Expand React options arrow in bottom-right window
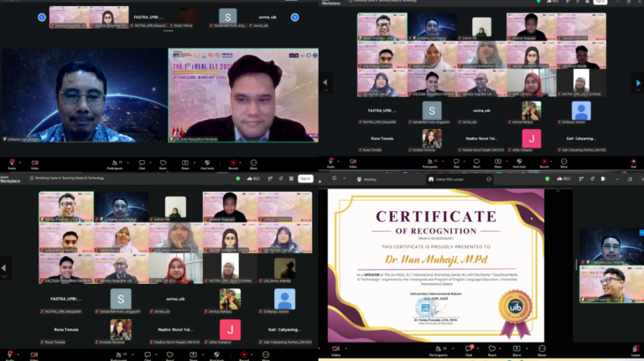This screenshot has width=644, height=361. (502, 348)
